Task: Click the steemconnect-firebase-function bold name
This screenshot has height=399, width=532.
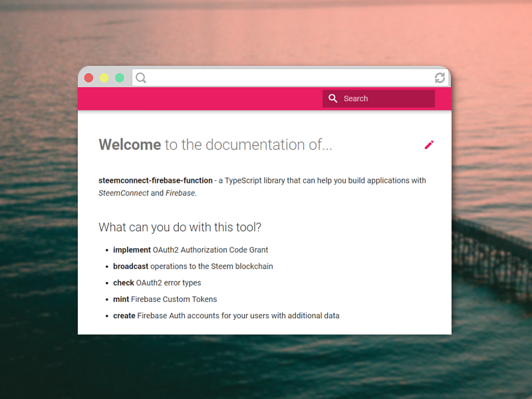Action: tap(156, 180)
